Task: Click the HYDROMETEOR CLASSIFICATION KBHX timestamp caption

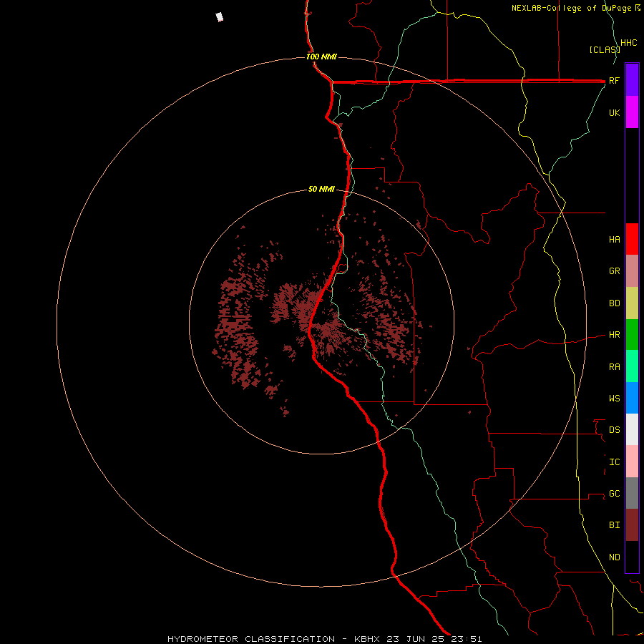Action: (x=324, y=639)
